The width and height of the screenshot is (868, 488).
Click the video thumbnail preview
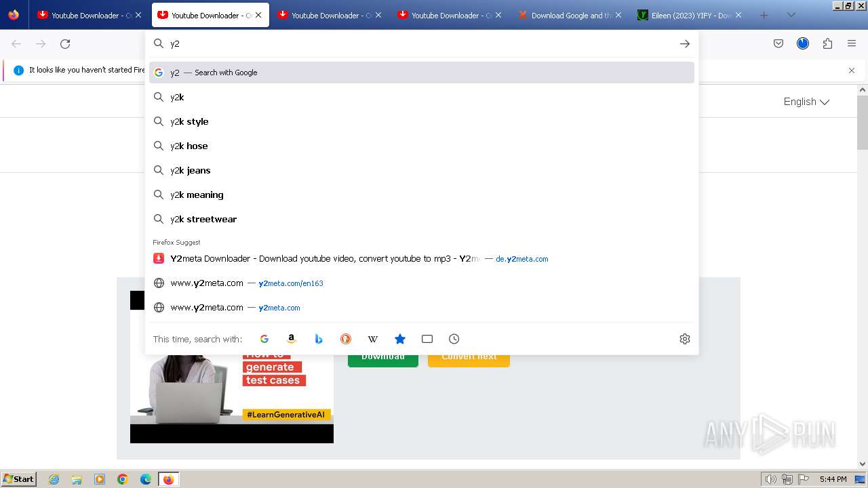pyautogui.click(x=232, y=399)
